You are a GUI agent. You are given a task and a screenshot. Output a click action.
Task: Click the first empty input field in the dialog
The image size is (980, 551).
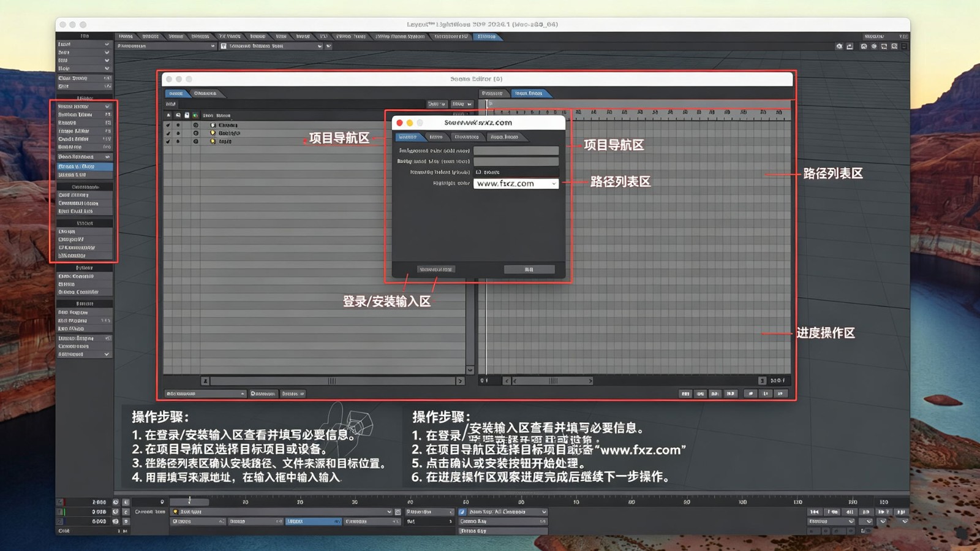coord(516,150)
